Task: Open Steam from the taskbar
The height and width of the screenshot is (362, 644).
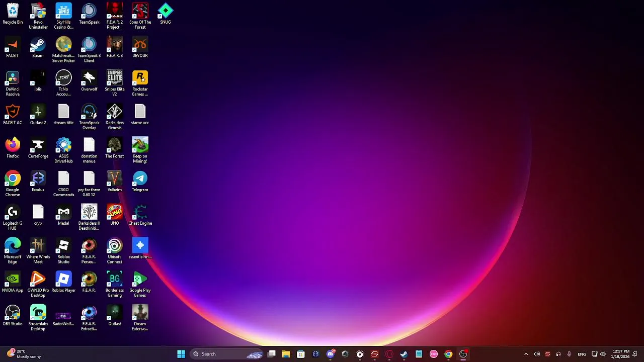Action: coord(404,354)
